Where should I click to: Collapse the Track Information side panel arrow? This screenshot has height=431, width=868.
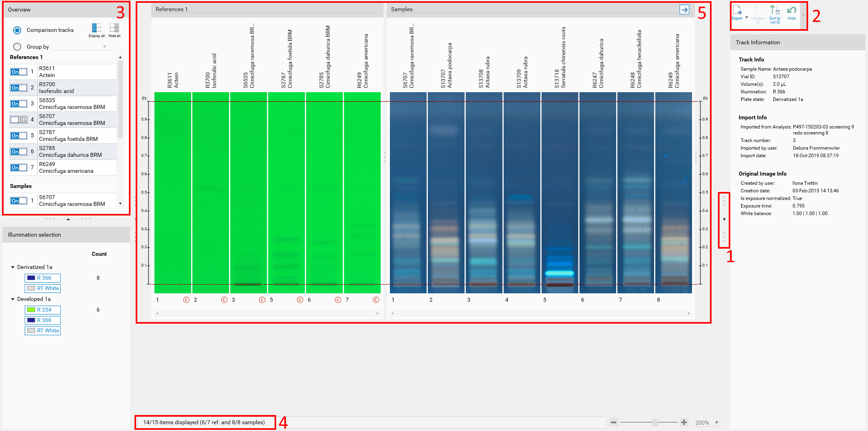coord(724,219)
